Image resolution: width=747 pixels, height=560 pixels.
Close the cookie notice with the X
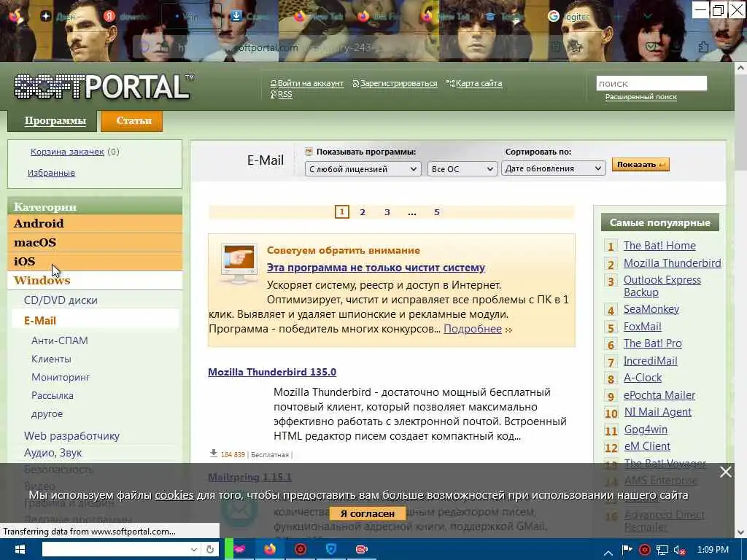726,472
